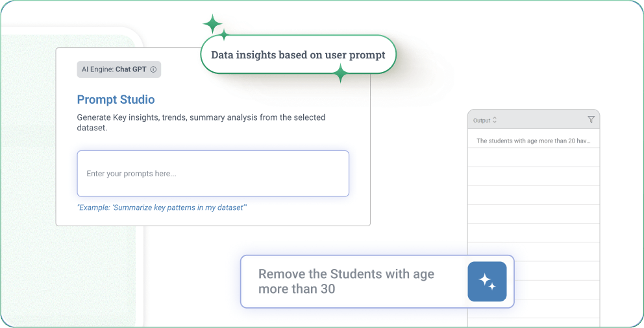
Task: Click the info icon beside Chat GPT
Action: [x=153, y=69]
